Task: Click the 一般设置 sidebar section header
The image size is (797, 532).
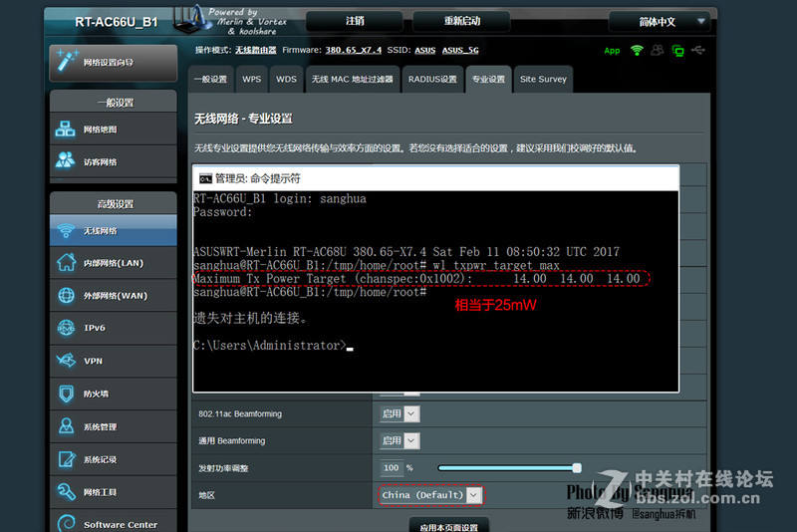Action: 116,103
